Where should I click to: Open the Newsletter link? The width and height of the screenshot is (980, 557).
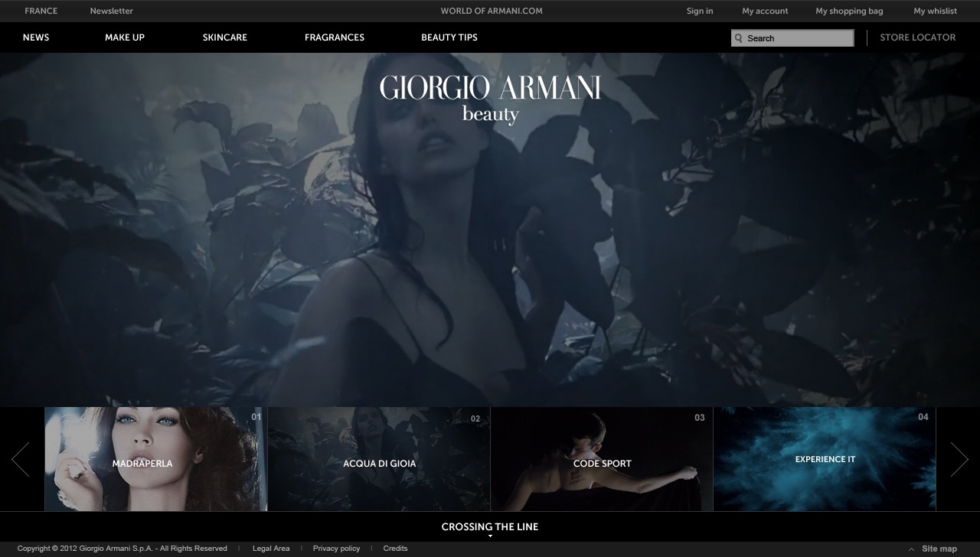tap(112, 11)
